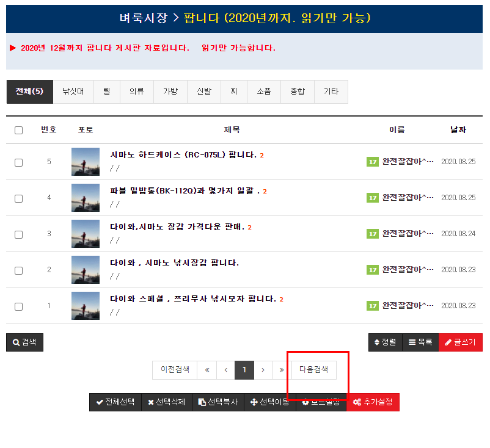Click the single next page arrow
The height and width of the screenshot is (448, 490).
point(263,370)
